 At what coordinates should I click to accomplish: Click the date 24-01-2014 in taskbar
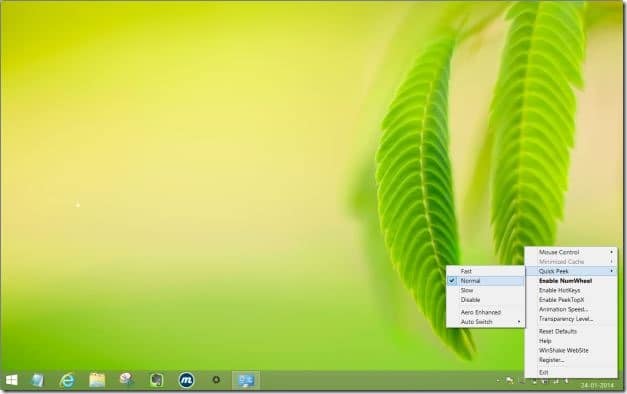pos(597,386)
